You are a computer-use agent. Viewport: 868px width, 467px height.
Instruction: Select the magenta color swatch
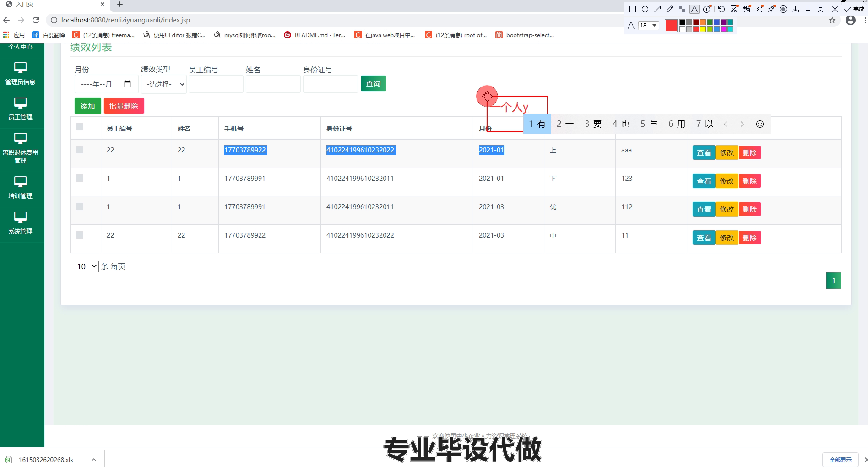pos(723,29)
